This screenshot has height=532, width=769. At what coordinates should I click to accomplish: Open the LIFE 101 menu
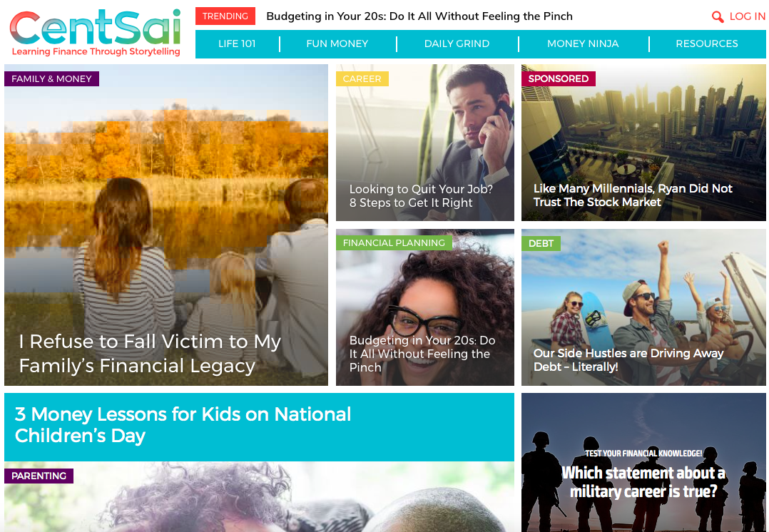point(237,44)
